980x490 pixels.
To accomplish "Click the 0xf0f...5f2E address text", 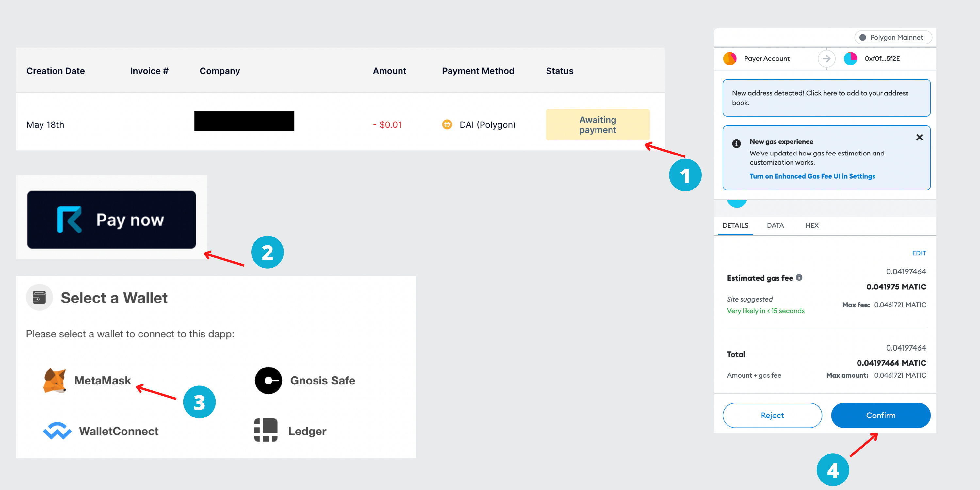I will tap(882, 58).
